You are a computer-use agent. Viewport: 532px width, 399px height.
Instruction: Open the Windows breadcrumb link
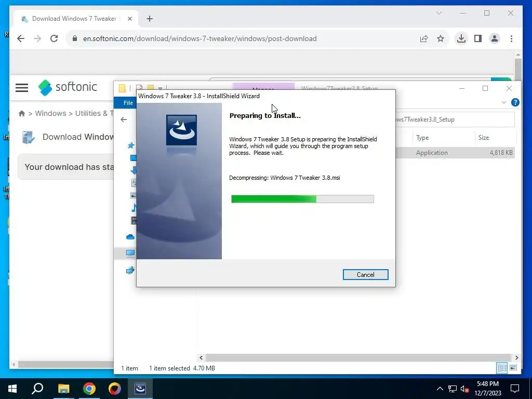coord(50,113)
